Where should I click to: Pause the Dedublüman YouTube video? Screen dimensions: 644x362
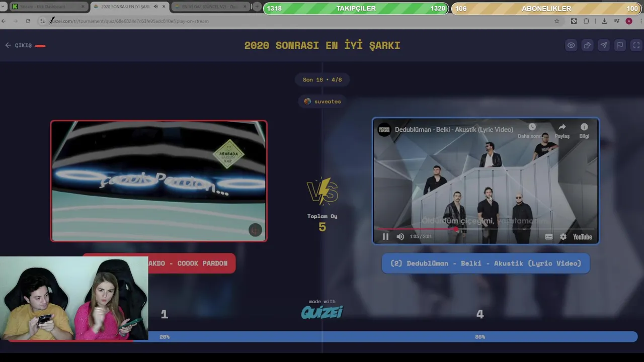pos(385,237)
